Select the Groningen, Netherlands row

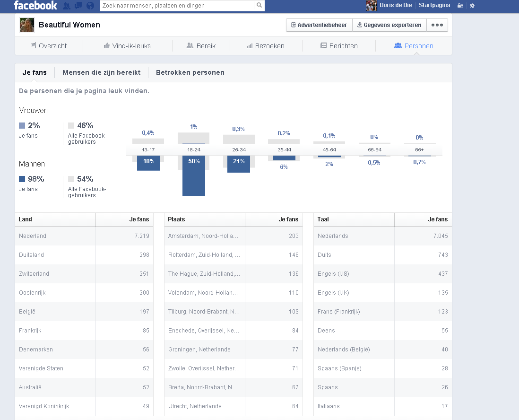234,349
